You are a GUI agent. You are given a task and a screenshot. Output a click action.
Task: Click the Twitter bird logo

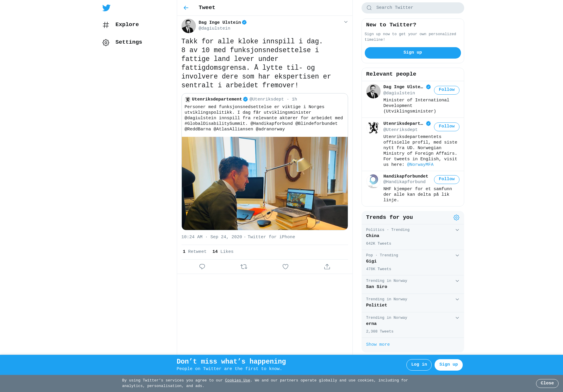coord(106,8)
